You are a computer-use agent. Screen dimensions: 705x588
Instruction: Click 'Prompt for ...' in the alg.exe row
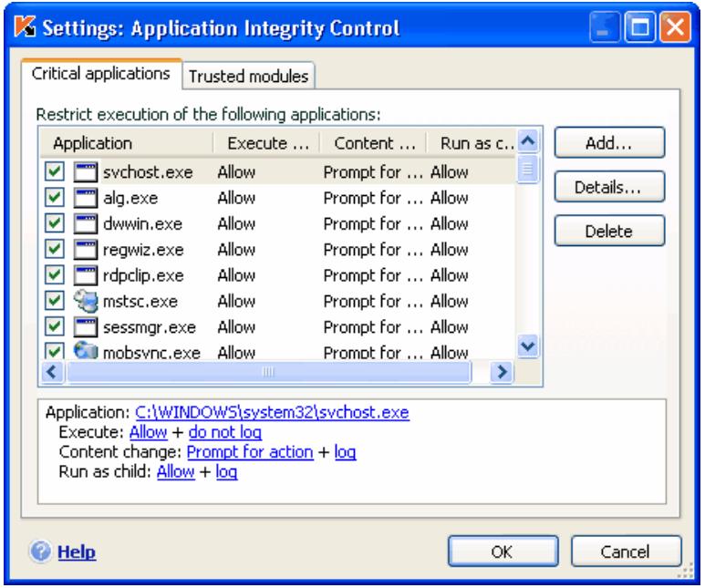pos(373,198)
